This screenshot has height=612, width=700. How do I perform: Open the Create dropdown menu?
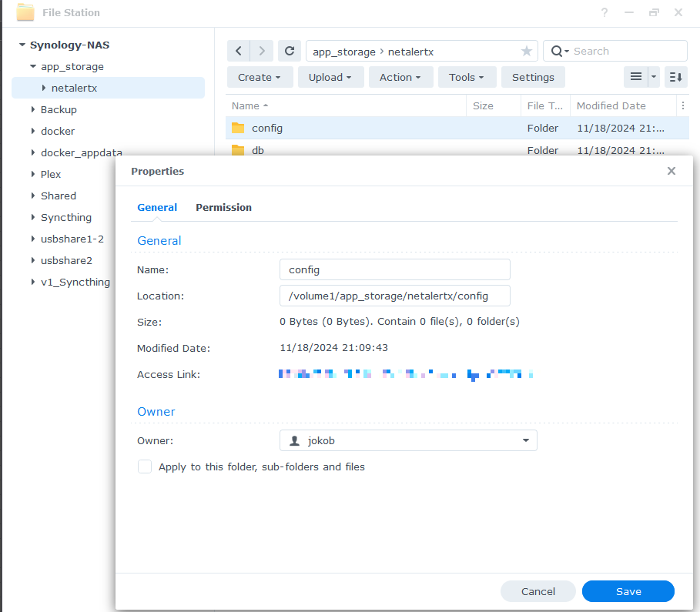[x=260, y=77]
